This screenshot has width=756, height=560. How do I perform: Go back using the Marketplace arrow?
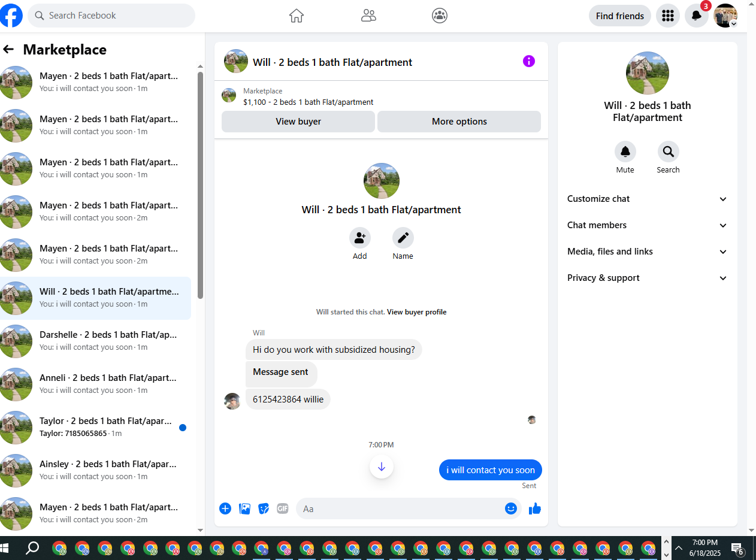(x=8, y=50)
